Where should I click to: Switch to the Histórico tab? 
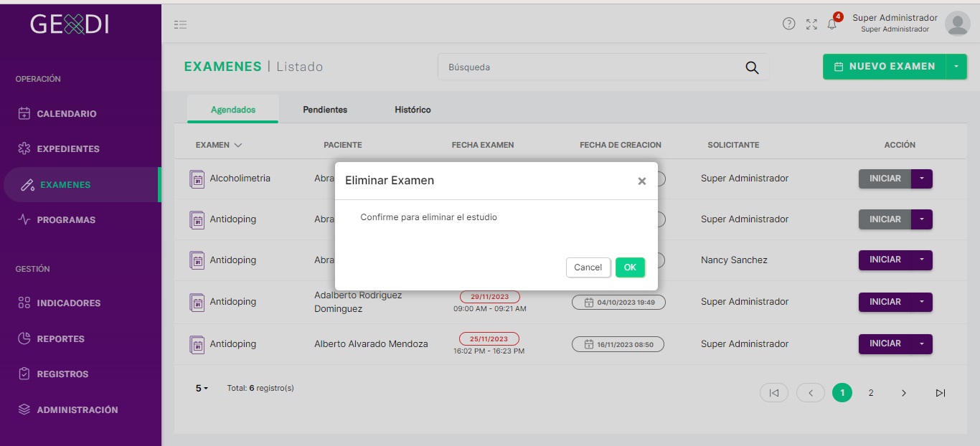point(413,110)
